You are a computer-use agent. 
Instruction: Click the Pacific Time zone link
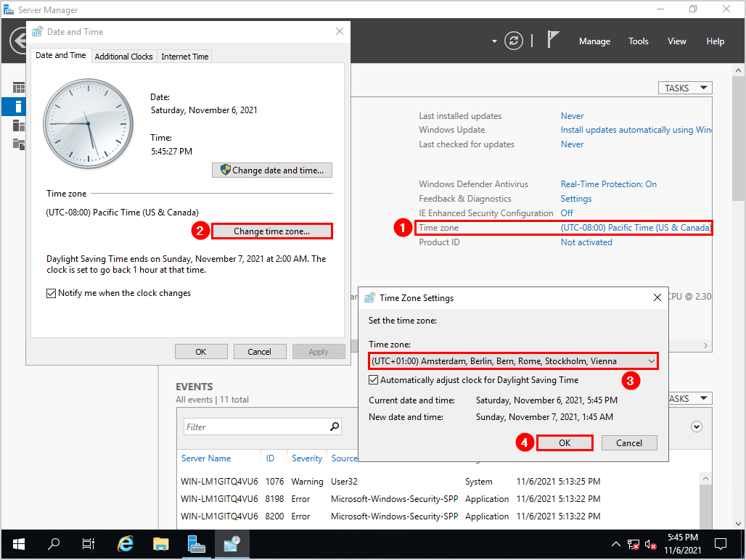pyautogui.click(x=636, y=228)
